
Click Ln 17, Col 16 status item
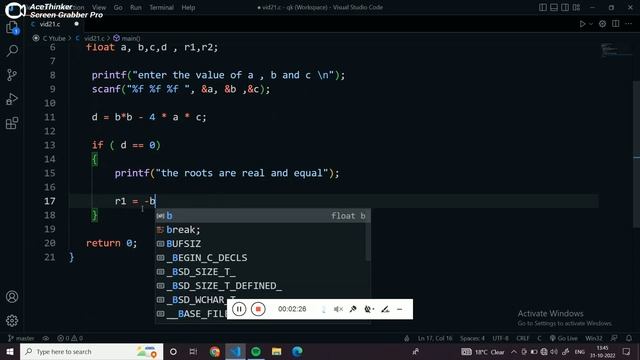[435, 338]
